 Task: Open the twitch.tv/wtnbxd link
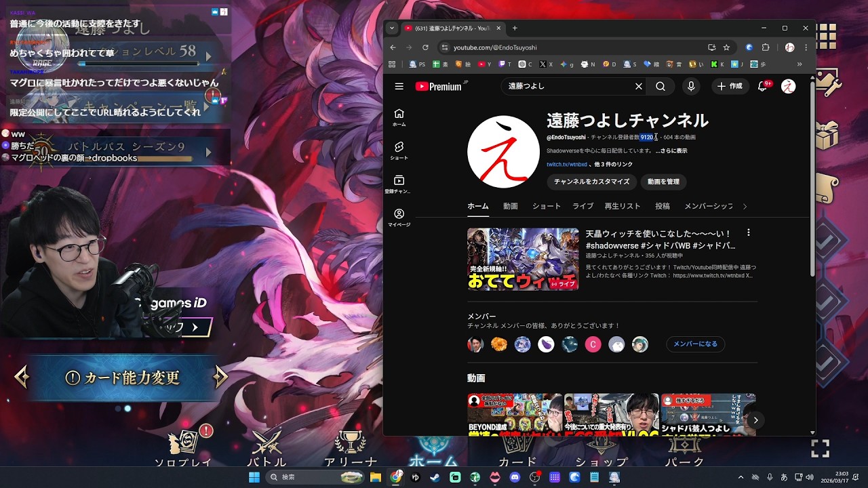point(567,165)
